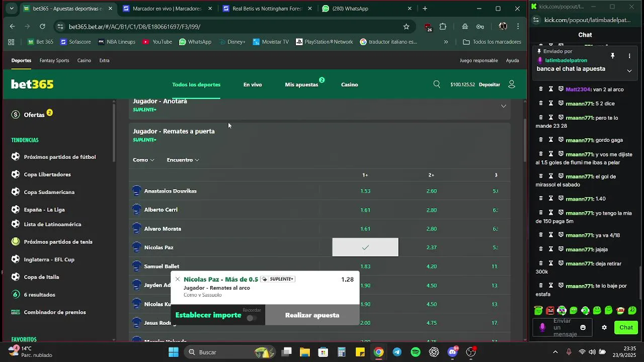The image size is (644, 362).
Task: Open the En vivo menu item
Action: [253, 84]
